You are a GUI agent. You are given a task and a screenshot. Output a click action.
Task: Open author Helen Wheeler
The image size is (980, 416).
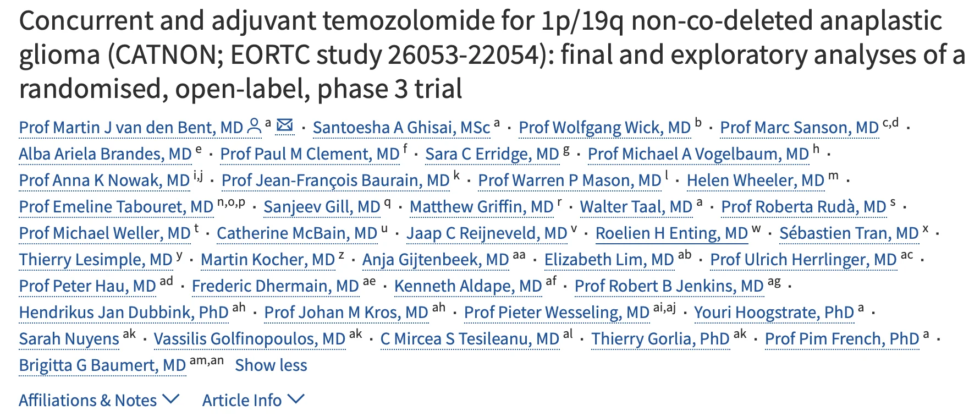point(755,180)
